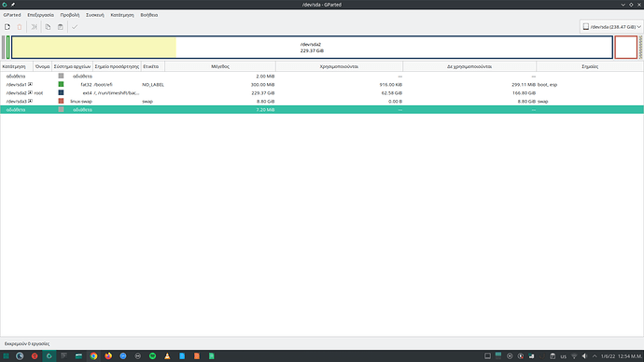Expand the hidden system tray icons arrow
Screen dimensions: 644x362
pos(595,356)
